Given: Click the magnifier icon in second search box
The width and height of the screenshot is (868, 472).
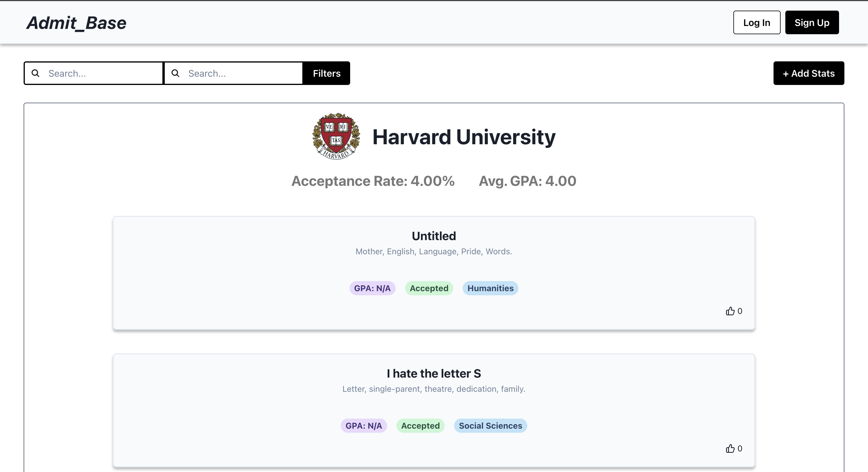Looking at the screenshot, I should tap(175, 73).
